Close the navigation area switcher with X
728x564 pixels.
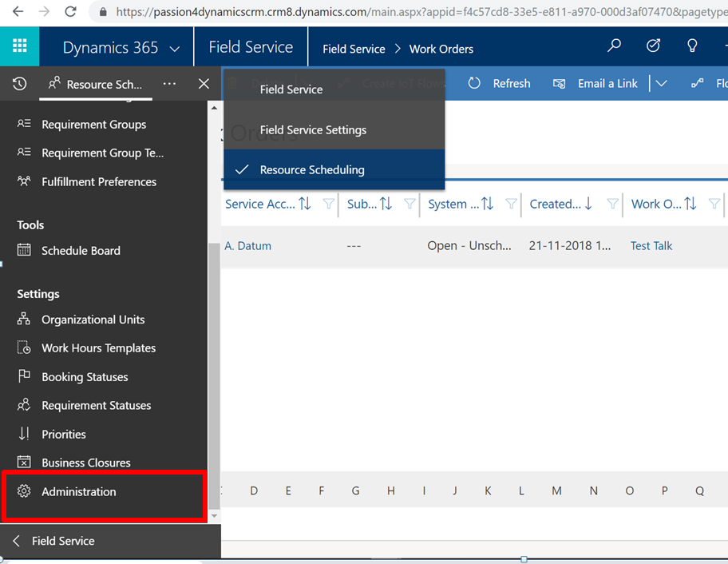click(204, 84)
